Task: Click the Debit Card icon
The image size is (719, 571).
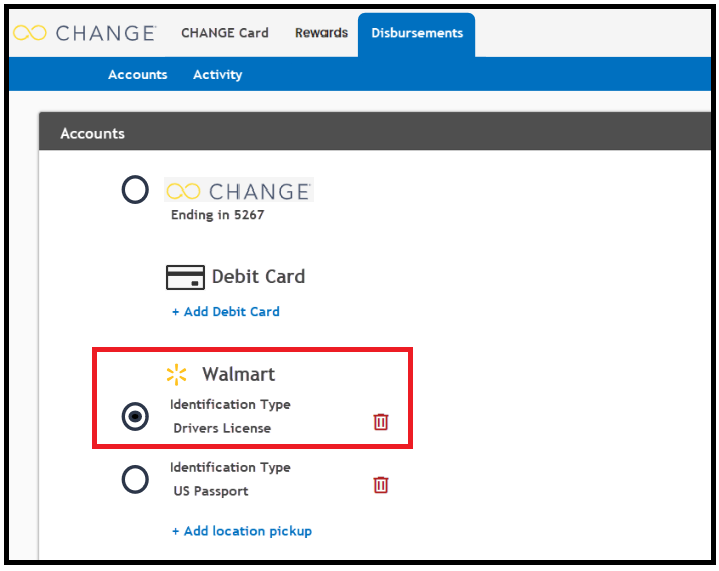Action: tap(185, 277)
